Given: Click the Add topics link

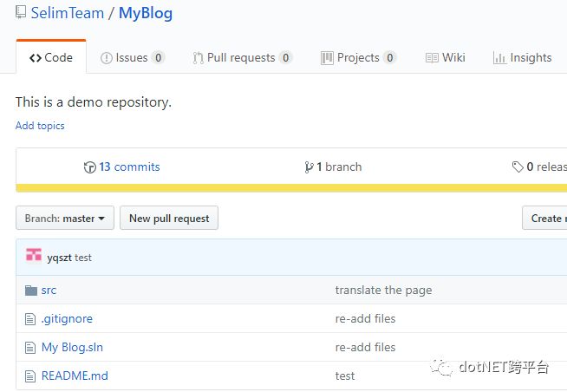Looking at the screenshot, I should point(40,126).
